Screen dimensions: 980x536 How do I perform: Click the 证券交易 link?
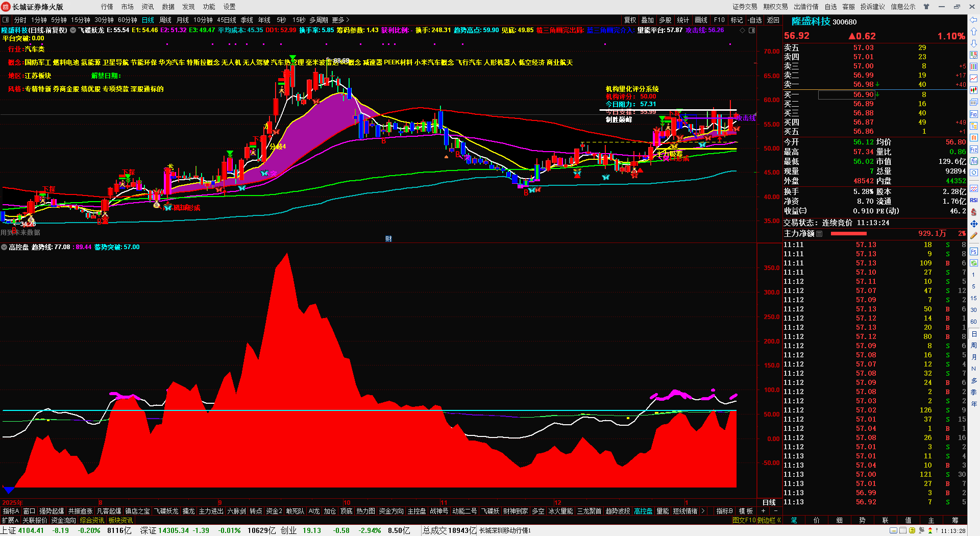745,7
